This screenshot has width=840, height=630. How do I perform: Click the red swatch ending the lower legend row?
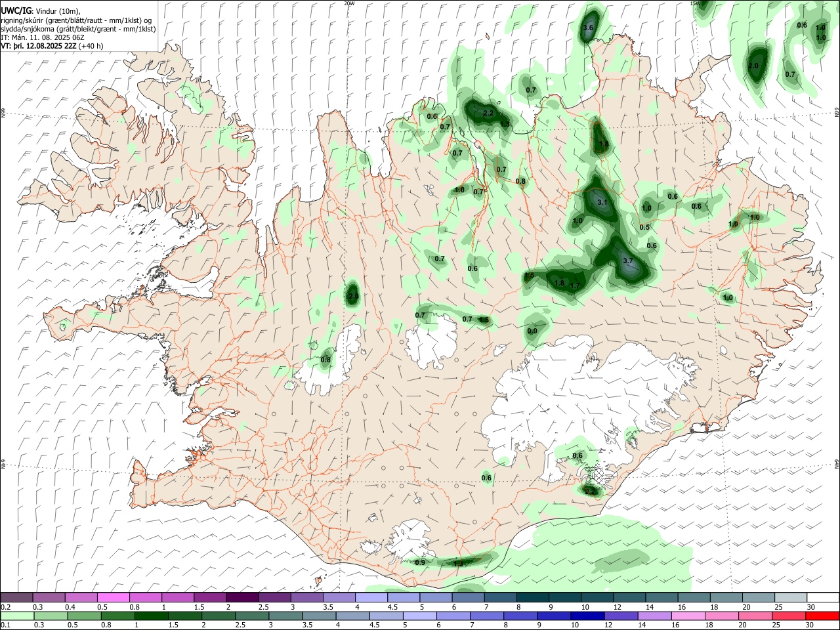(822, 616)
